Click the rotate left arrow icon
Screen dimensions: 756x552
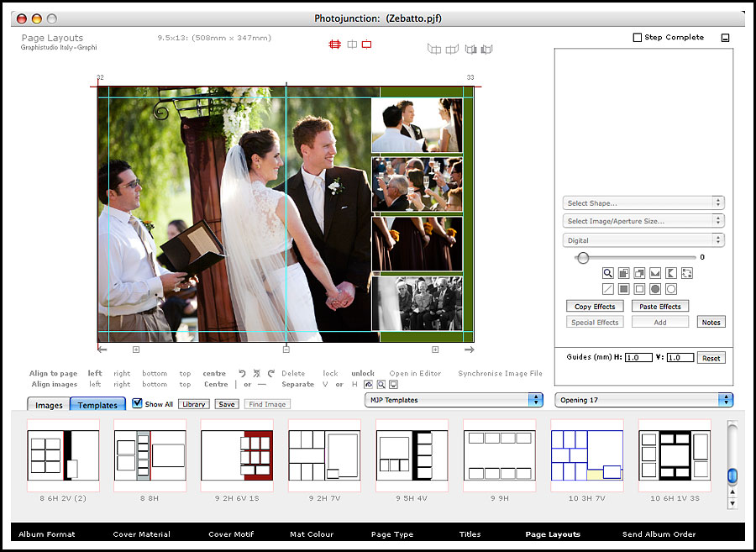(243, 373)
